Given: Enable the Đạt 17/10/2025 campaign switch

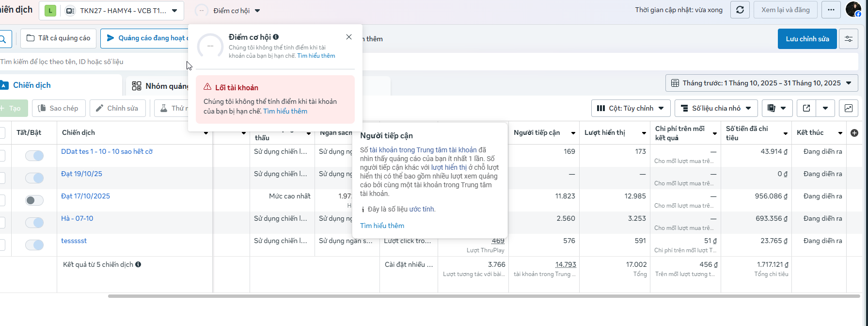Looking at the screenshot, I should pos(34,200).
